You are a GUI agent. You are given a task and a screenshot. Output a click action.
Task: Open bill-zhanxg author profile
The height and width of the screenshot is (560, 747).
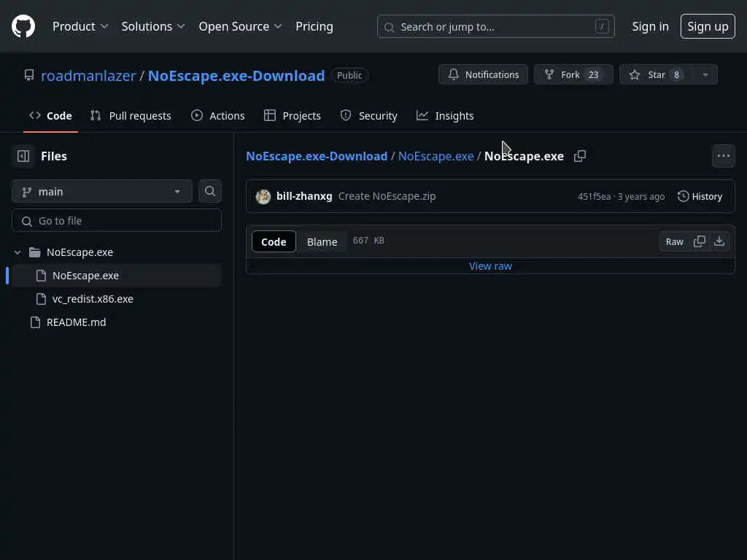(x=304, y=196)
